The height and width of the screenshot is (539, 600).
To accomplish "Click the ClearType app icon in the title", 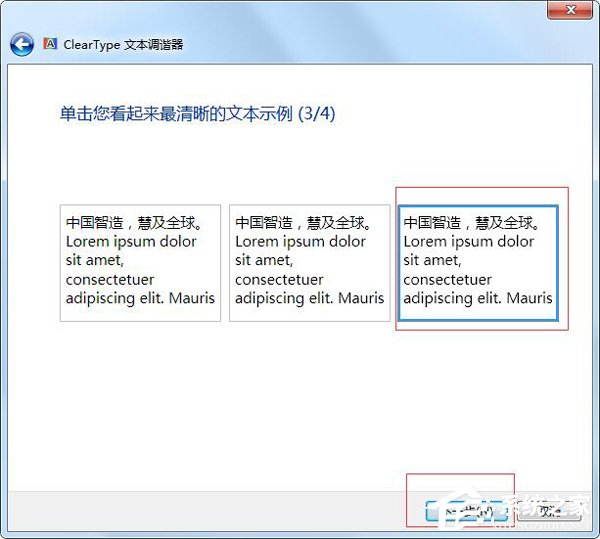I will tap(50, 45).
